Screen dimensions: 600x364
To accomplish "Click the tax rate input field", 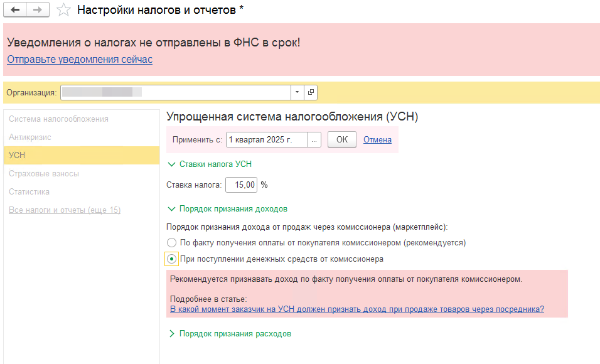I will tap(241, 185).
